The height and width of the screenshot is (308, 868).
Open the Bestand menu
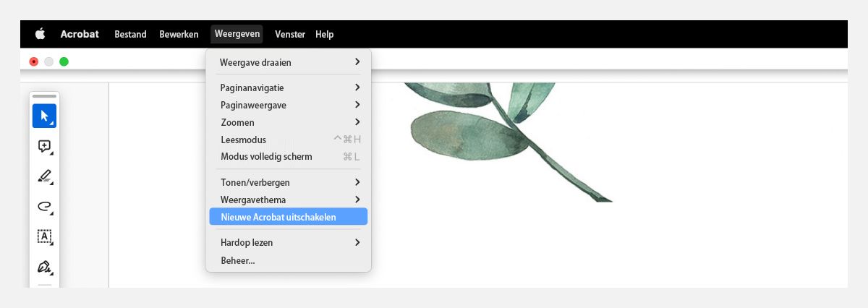[130, 34]
